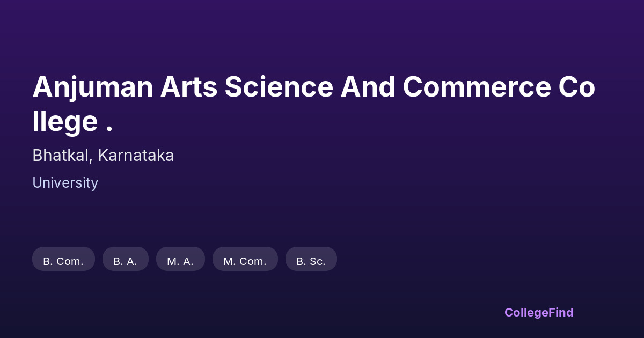Pick the B. Sc. course chip
644x338 pixels.
tap(311, 260)
